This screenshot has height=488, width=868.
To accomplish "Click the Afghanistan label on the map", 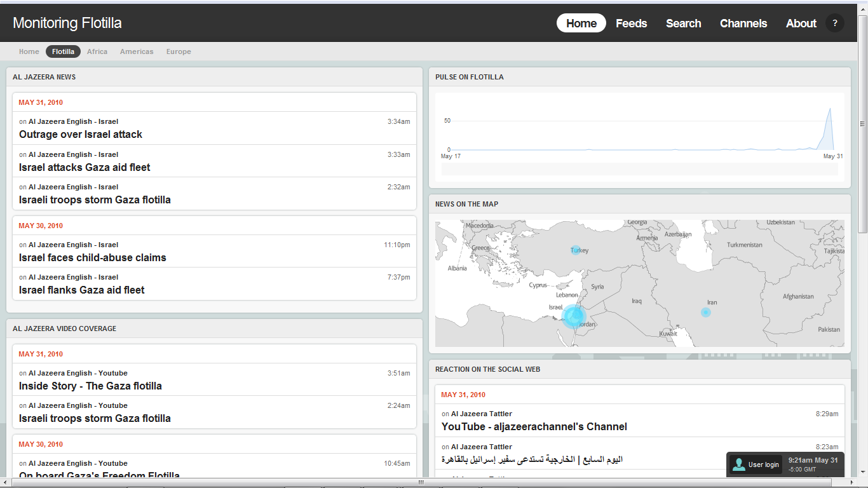I will [x=798, y=296].
